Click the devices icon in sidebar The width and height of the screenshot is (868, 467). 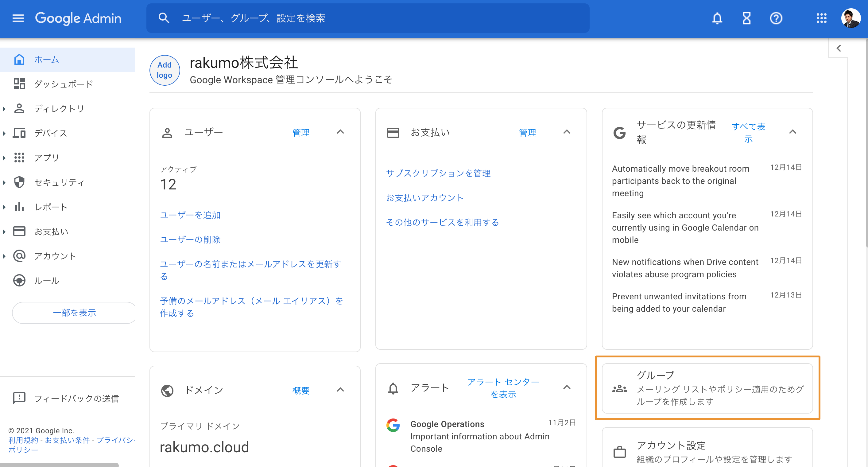pos(19,133)
